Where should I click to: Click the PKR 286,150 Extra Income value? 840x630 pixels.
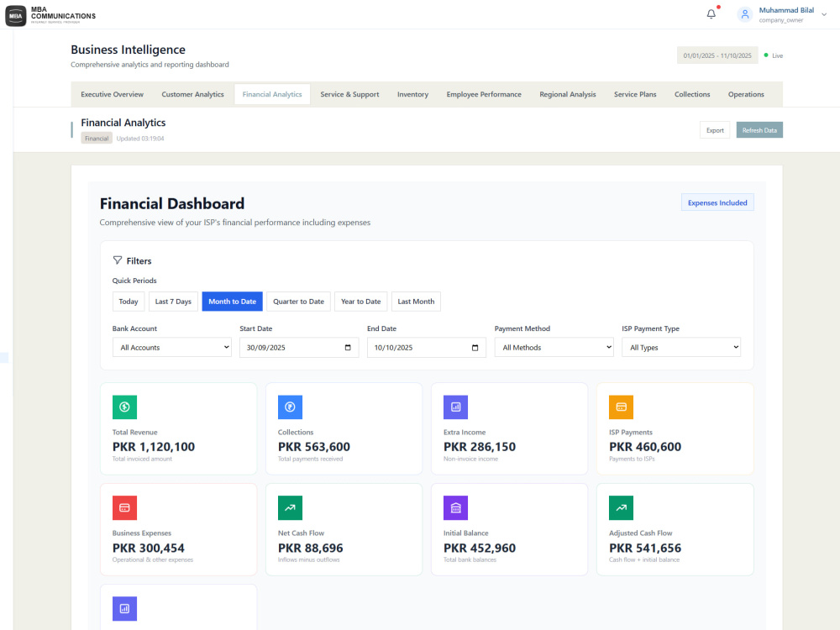(480, 447)
